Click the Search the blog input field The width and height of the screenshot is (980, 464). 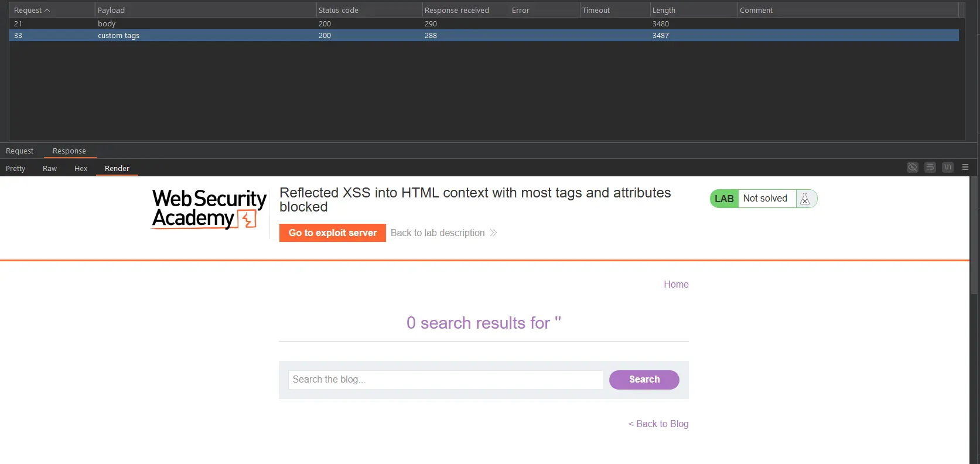click(445, 380)
